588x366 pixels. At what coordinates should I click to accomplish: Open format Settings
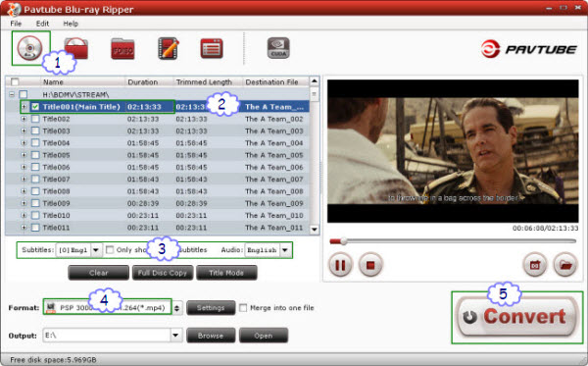click(x=211, y=308)
